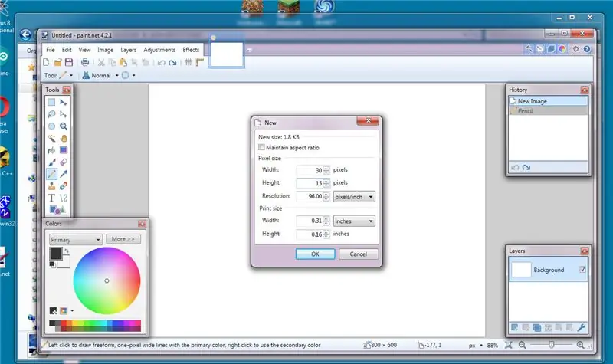Select the Recolor tool

click(64, 186)
